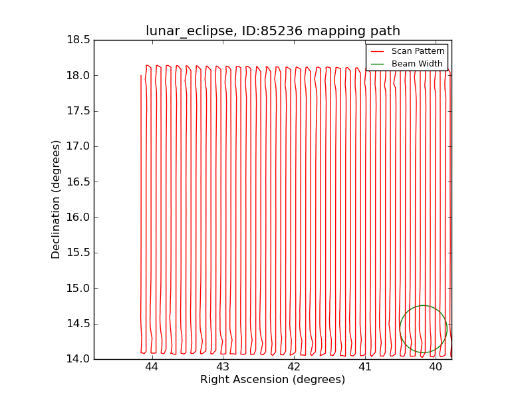This screenshot has width=532, height=399.
Task: Click the green beam width circle
Action: (x=424, y=329)
